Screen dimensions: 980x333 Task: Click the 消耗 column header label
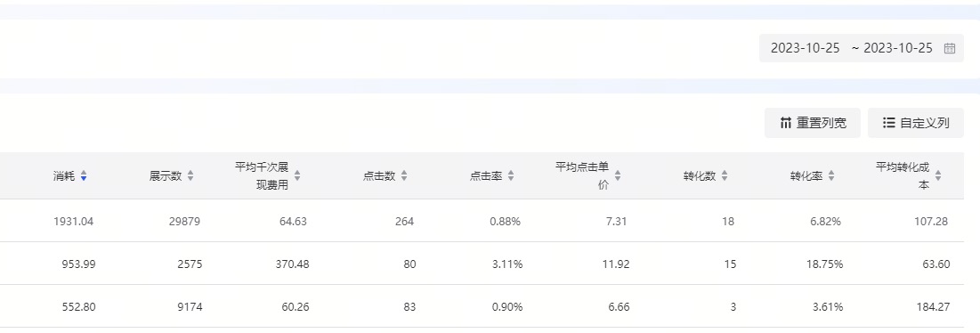click(x=64, y=176)
